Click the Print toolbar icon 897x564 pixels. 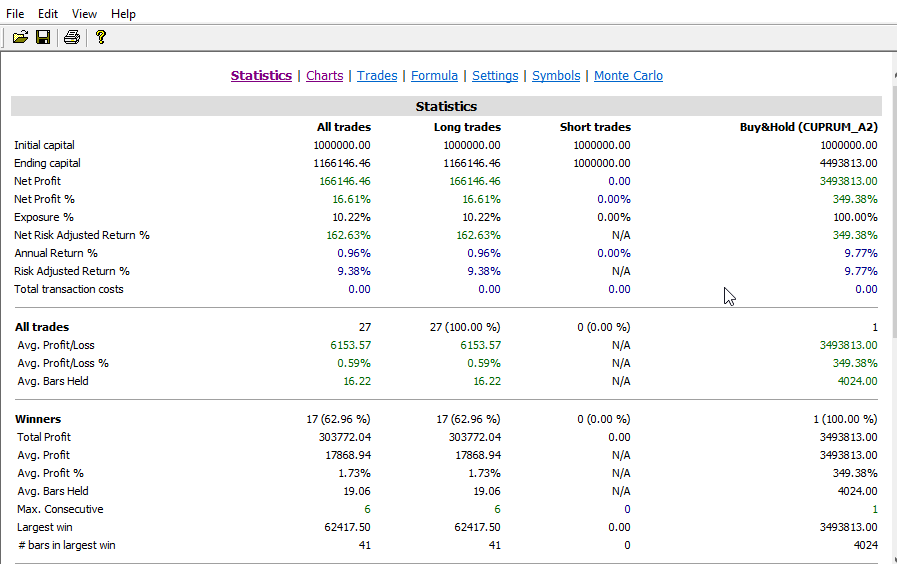point(72,38)
